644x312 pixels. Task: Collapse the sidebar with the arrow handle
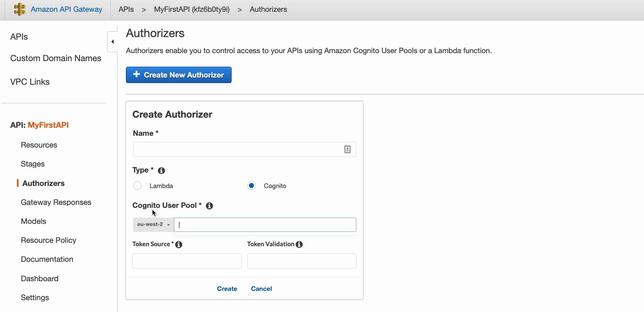point(112,42)
